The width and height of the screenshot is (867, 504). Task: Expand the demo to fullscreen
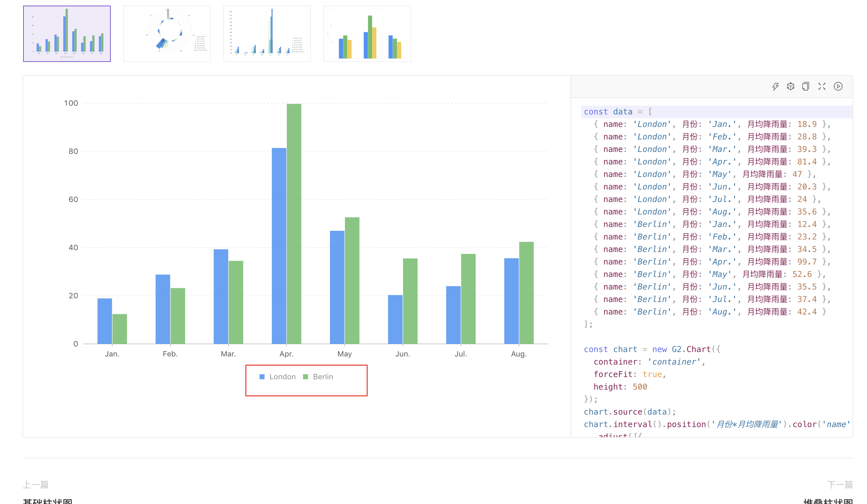pos(822,86)
